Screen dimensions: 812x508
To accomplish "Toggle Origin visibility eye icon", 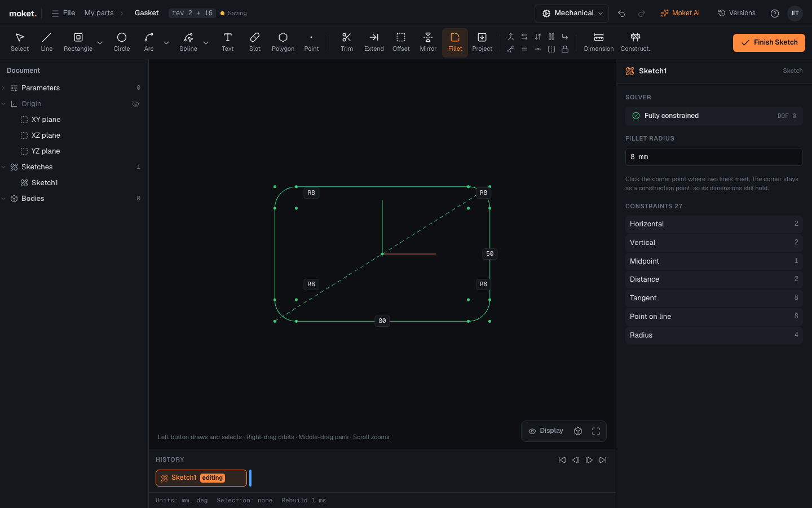I will [135, 104].
